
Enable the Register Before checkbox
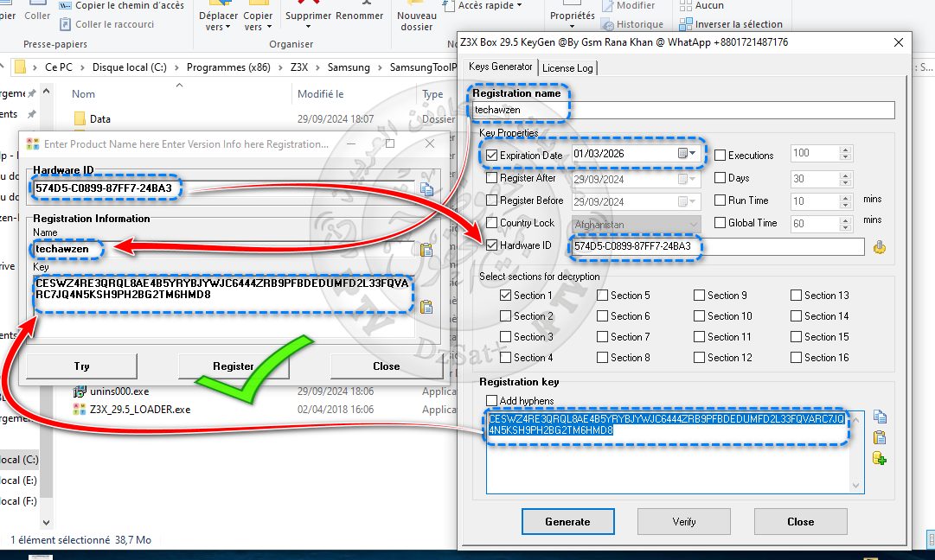[x=492, y=200]
